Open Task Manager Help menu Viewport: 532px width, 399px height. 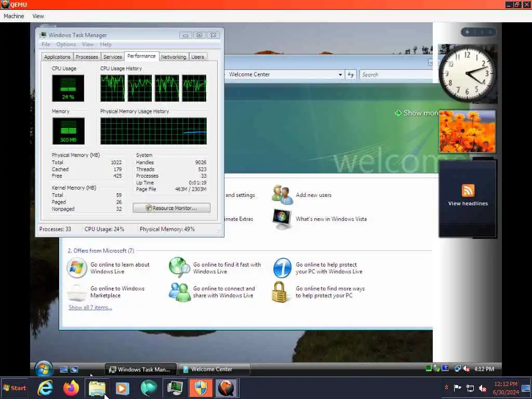106,45
